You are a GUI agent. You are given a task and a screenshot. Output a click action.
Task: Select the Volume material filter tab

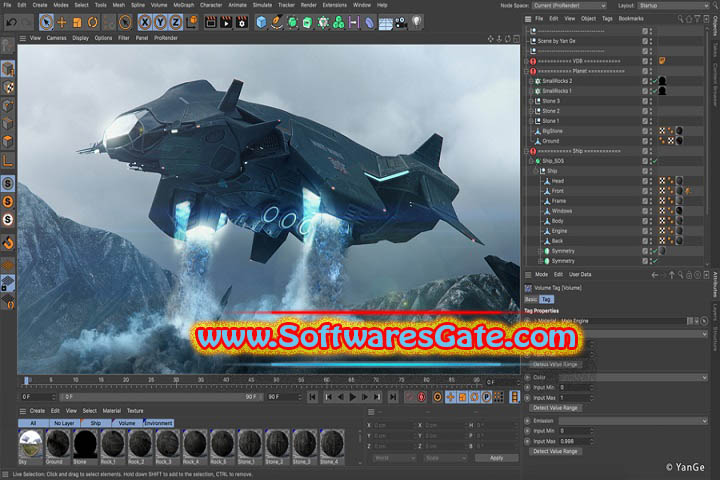pyautogui.click(x=127, y=423)
